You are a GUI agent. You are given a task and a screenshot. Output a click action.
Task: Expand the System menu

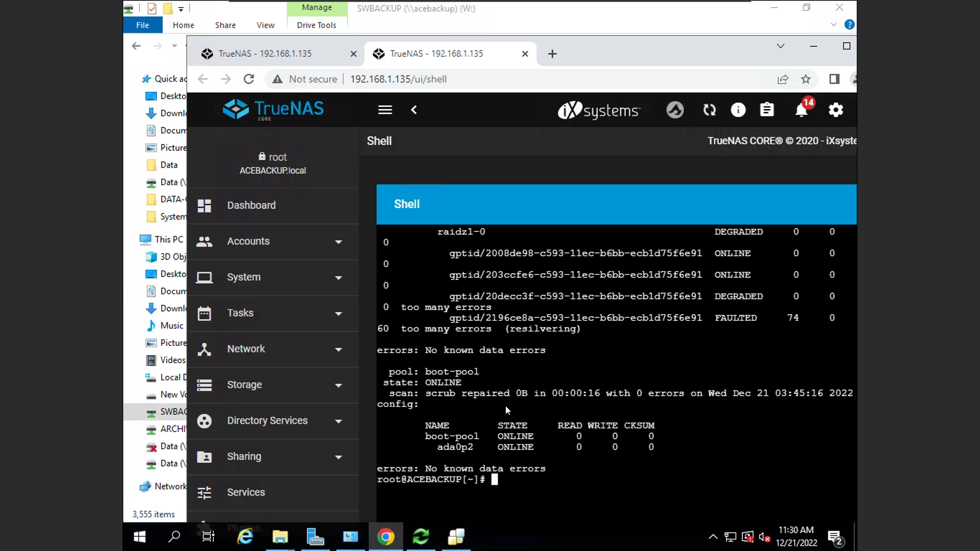(273, 277)
